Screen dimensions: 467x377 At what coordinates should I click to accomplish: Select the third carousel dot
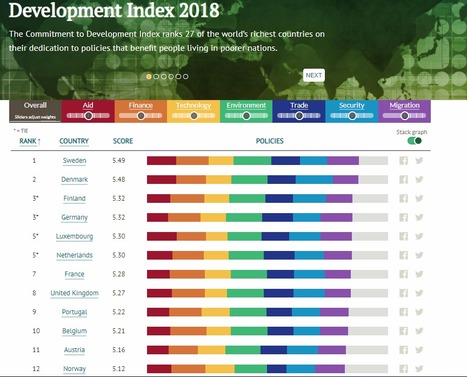coord(163,76)
